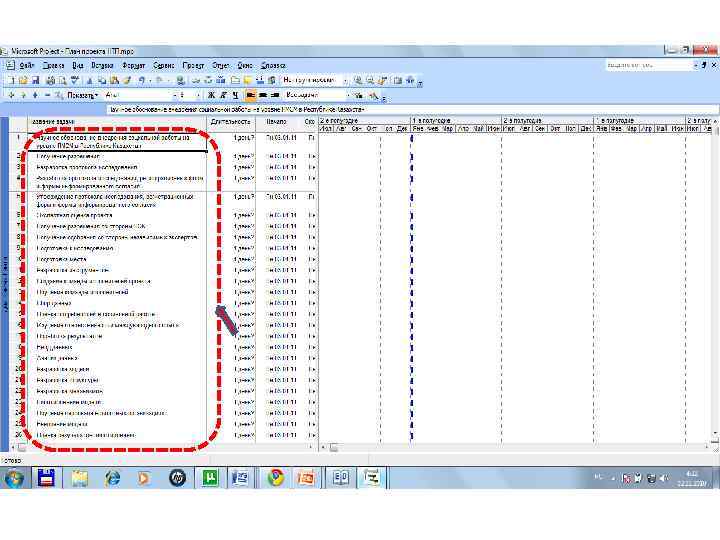
Task: Open the Сервис menu
Action: tap(163, 66)
